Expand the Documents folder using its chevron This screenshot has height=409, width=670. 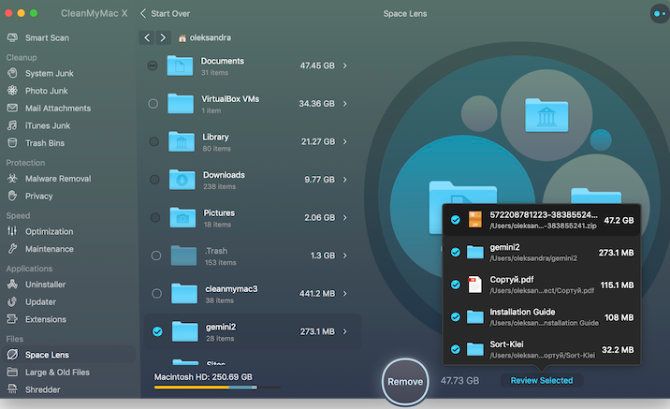[x=345, y=66]
